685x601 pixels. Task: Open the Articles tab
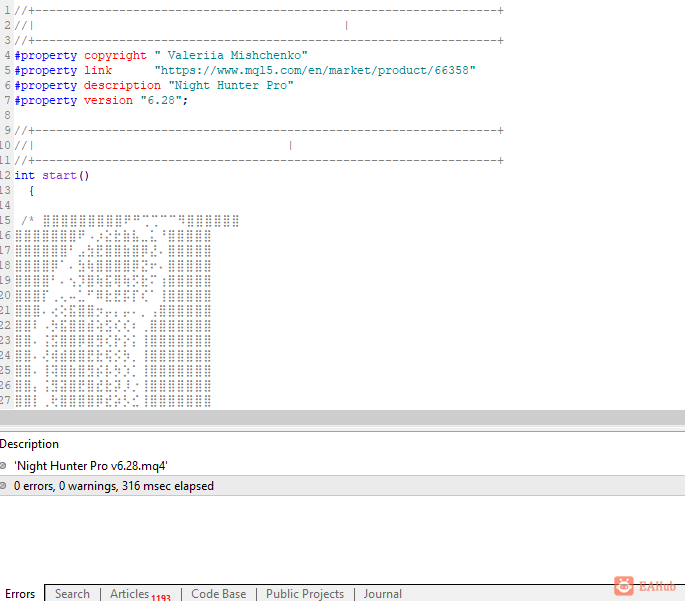(140, 594)
